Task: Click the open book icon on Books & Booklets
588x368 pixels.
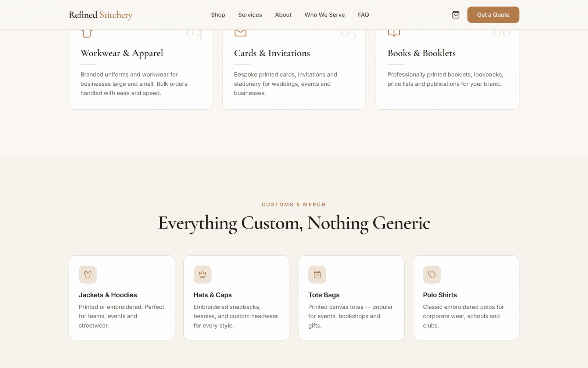Action: click(394, 33)
